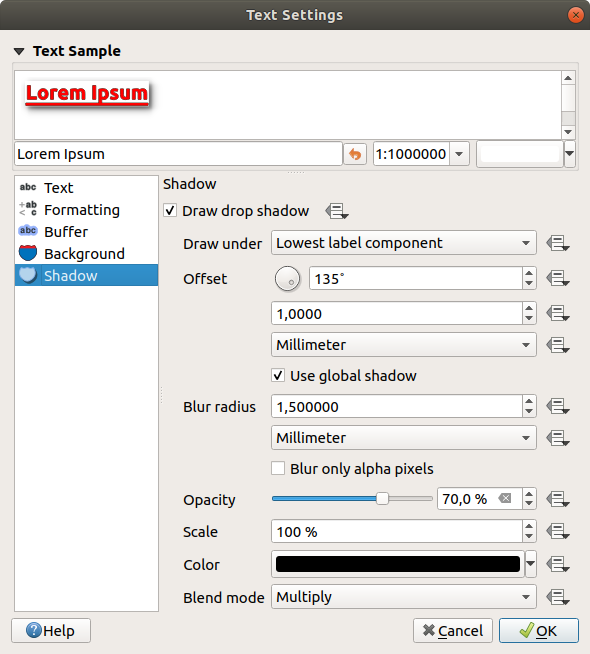Click the Cancel button
Screen dimensions: 590x654
453,631
